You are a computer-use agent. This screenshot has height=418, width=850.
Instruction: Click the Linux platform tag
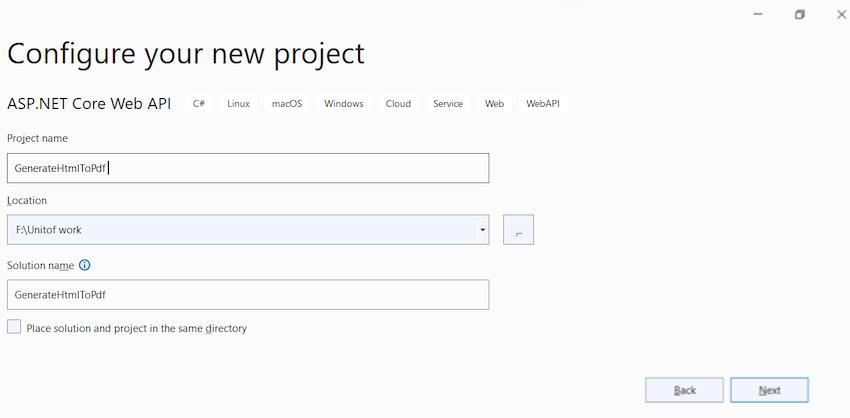pyautogui.click(x=238, y=104)
